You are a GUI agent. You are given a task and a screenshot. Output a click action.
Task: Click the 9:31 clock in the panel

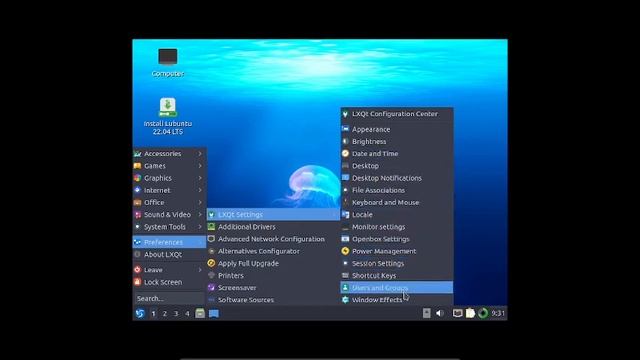498,313
